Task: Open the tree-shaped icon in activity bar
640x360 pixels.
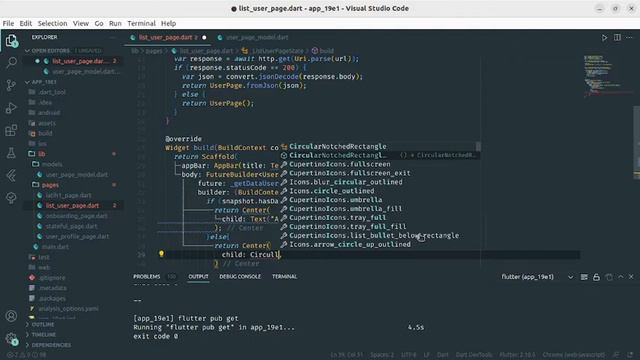Action: point(11,198)
